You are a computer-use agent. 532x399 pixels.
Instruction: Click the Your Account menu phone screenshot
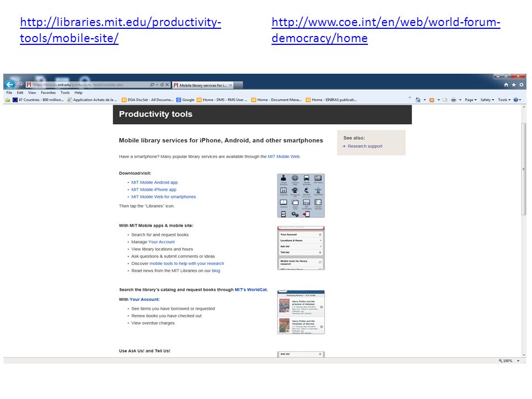point(301,248)
